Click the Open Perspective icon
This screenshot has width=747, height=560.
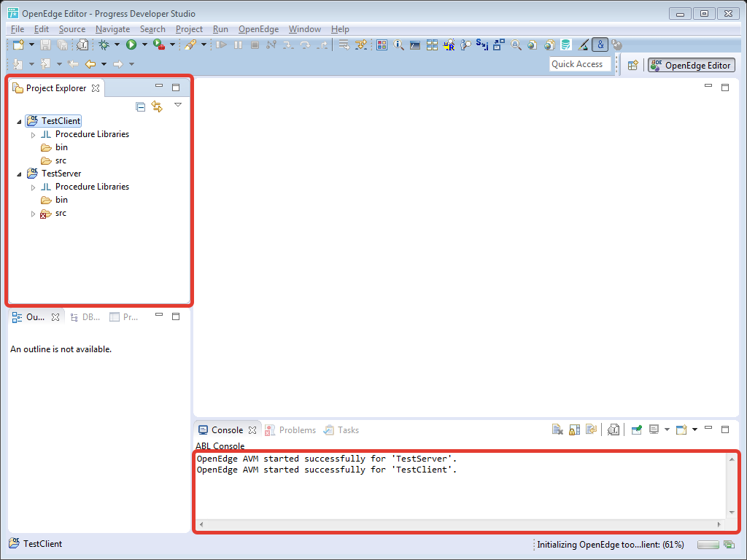(632, 65)
